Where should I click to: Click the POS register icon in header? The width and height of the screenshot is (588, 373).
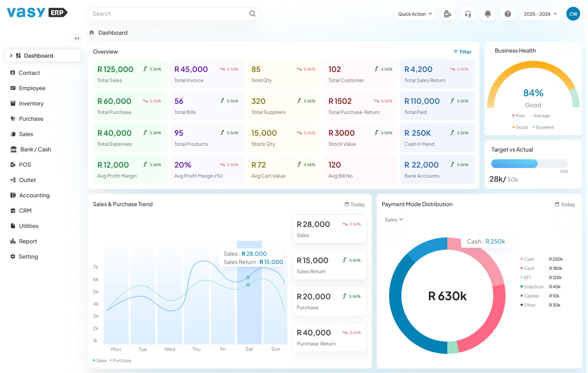coord(448,14)
